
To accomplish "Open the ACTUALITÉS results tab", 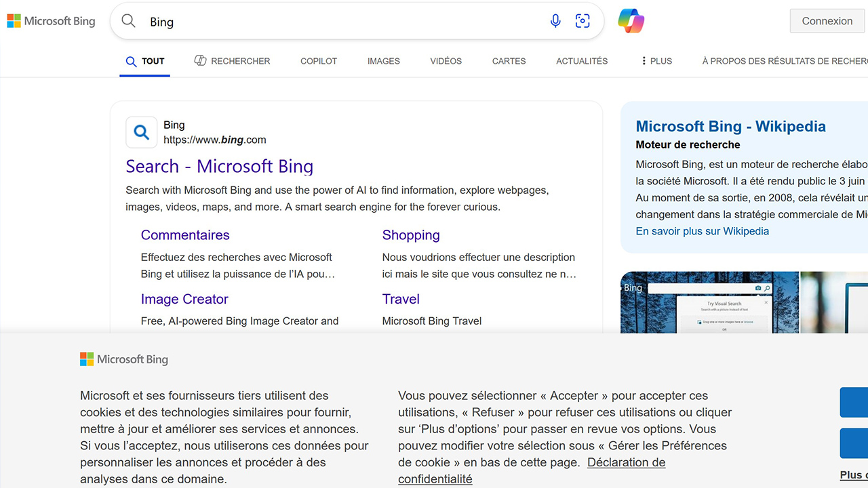I will [x=581, y=61].
